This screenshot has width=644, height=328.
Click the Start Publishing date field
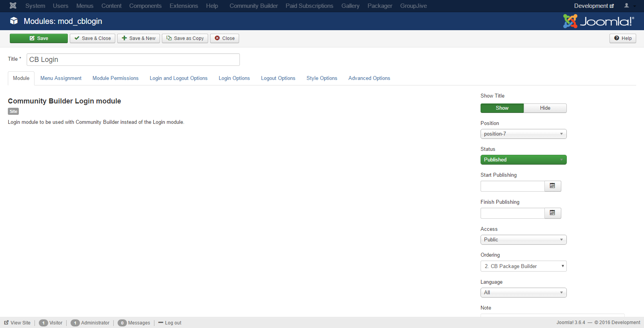513,186
